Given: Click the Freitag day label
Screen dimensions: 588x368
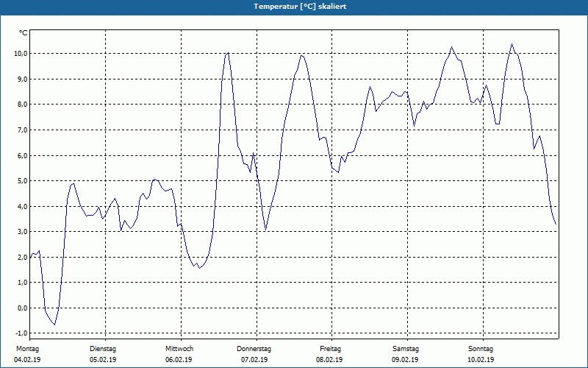Looking at the screenshot, I should tap(330, 349).
